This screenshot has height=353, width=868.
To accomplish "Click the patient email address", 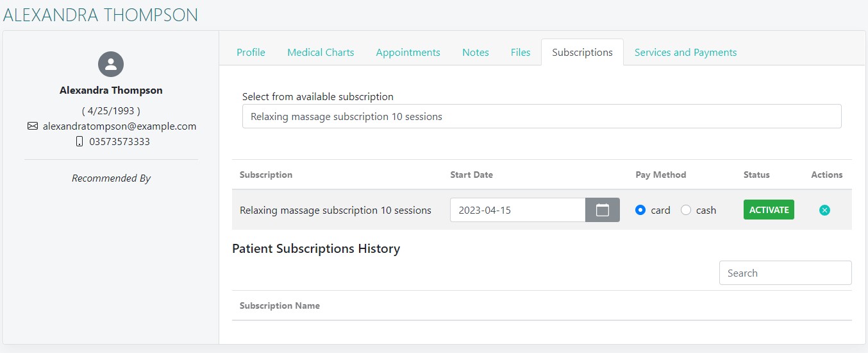I will pyautogui.click(x=119, y=126).
